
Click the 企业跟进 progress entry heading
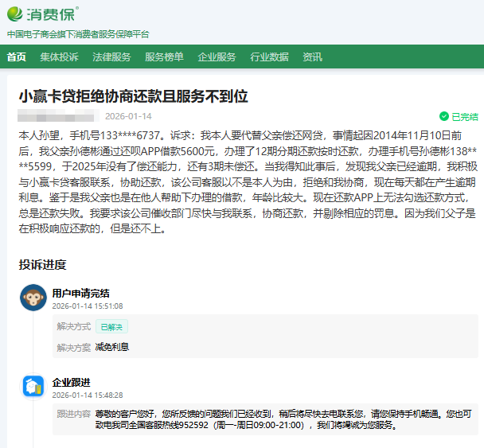[72, 382]
